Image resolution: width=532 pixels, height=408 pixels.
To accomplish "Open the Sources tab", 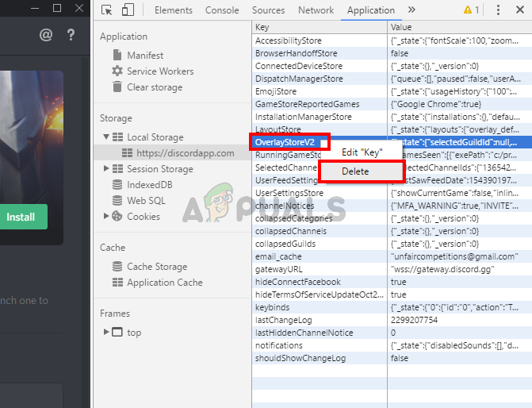I will coord(268,10).
